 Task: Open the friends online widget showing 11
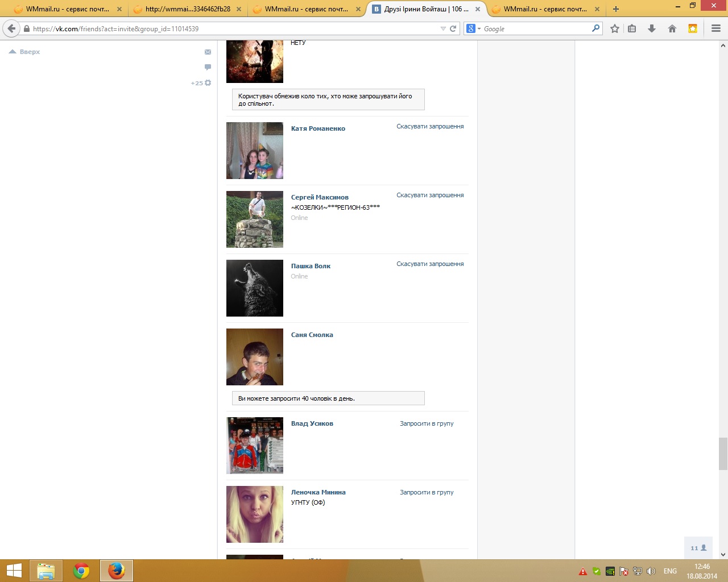point(698,548)
